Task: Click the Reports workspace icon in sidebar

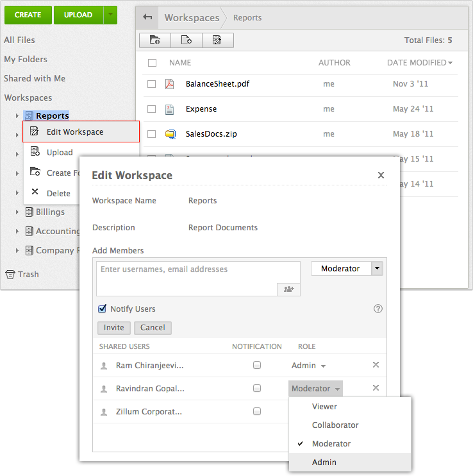Action: point(29,115)
